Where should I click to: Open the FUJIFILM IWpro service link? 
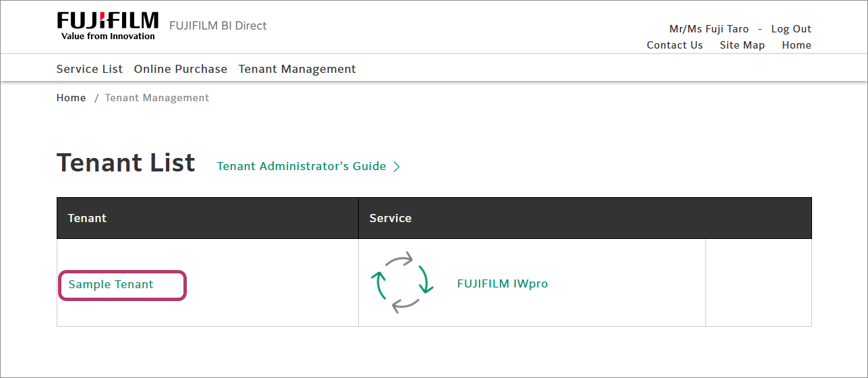click(502, 283)
